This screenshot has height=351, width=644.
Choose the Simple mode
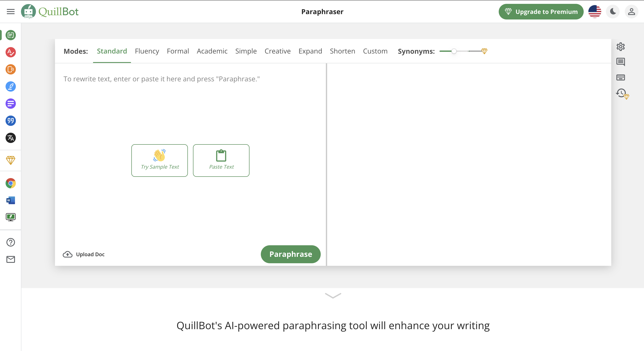point(246,51)
